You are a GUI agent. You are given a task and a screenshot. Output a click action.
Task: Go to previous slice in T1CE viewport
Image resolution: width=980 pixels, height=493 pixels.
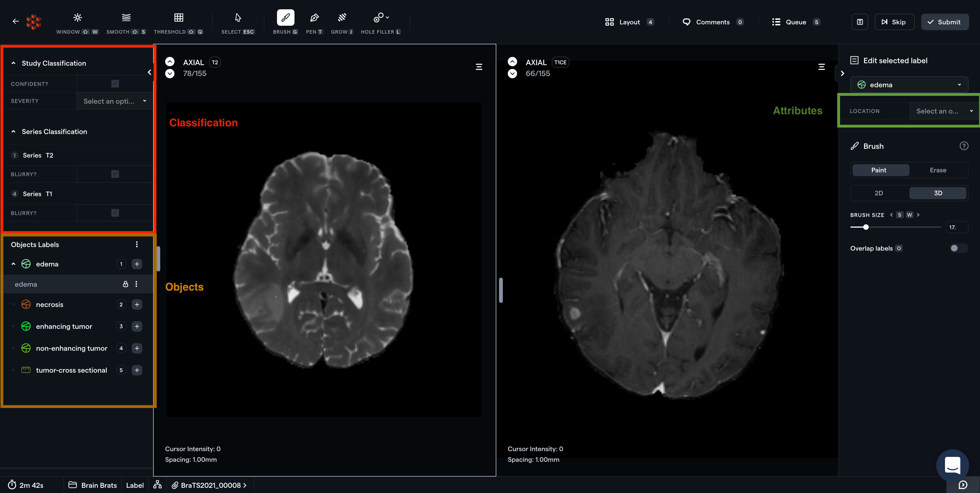512,62
